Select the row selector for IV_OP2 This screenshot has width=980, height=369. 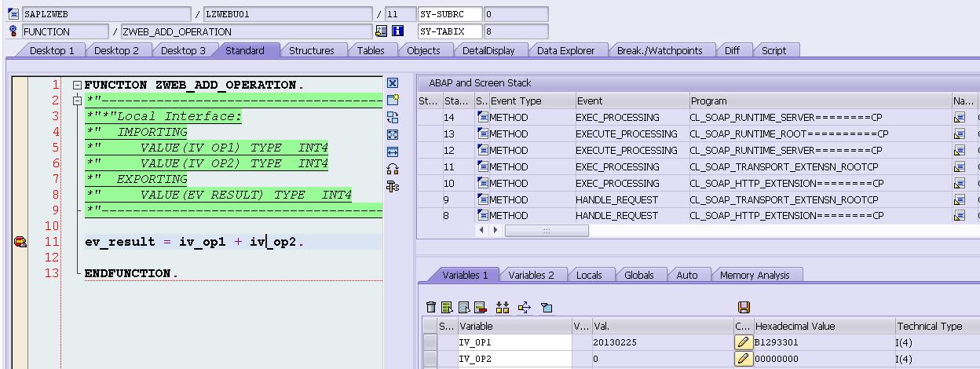[430, 358]
